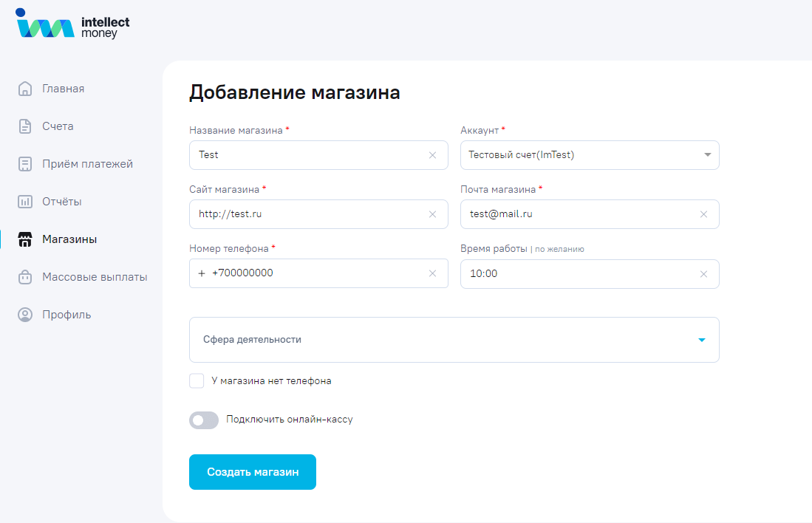812x523 pixels.
Task: Click the icon beside Массовые выплаты
Action: pyautogui.click(x=25, y=277)
